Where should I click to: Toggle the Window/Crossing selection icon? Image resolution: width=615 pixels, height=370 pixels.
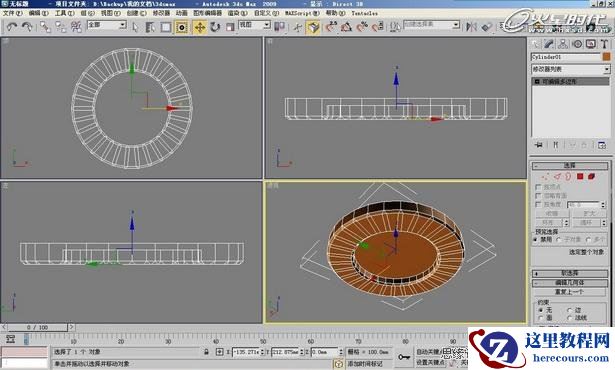click(x=182, y=27)
